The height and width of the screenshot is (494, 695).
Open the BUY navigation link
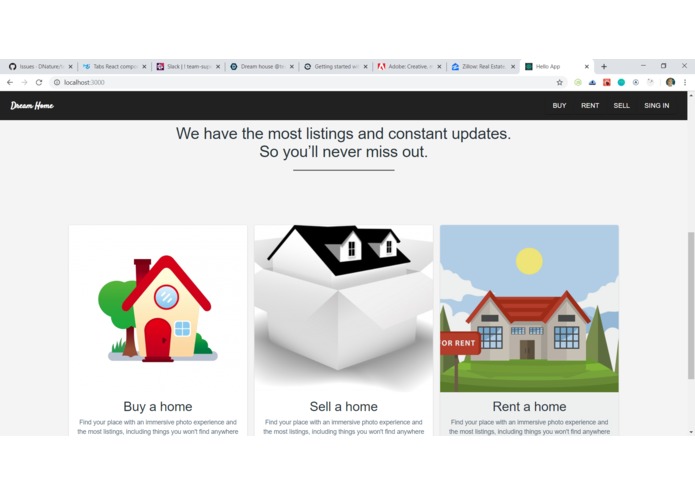[x=559, y=105]
